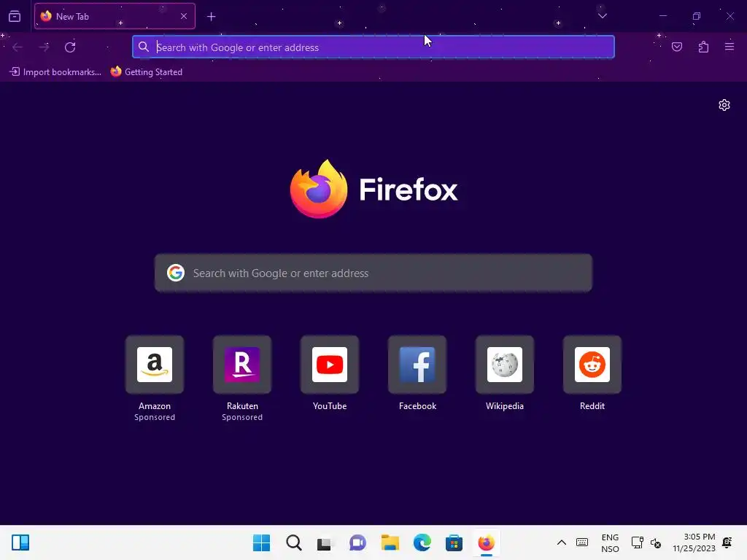Open Microsoft Store from taskbar
The height and width of the screenshot is (560, 747).
coord(454,542)
